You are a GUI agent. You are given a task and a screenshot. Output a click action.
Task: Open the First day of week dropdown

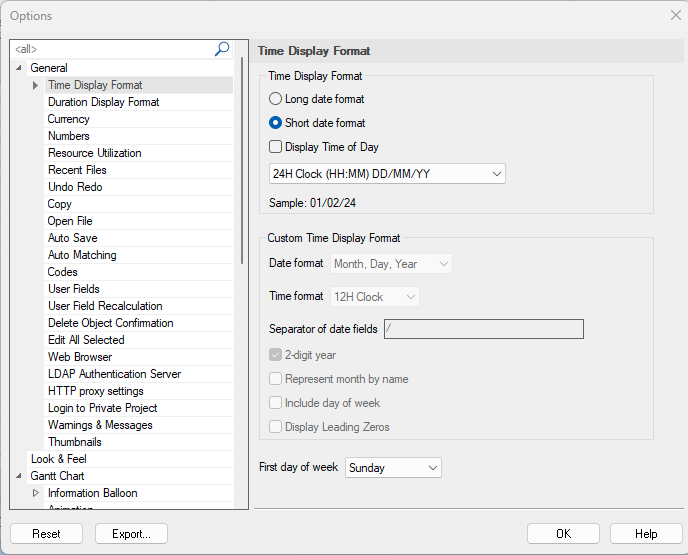(393, 468)
